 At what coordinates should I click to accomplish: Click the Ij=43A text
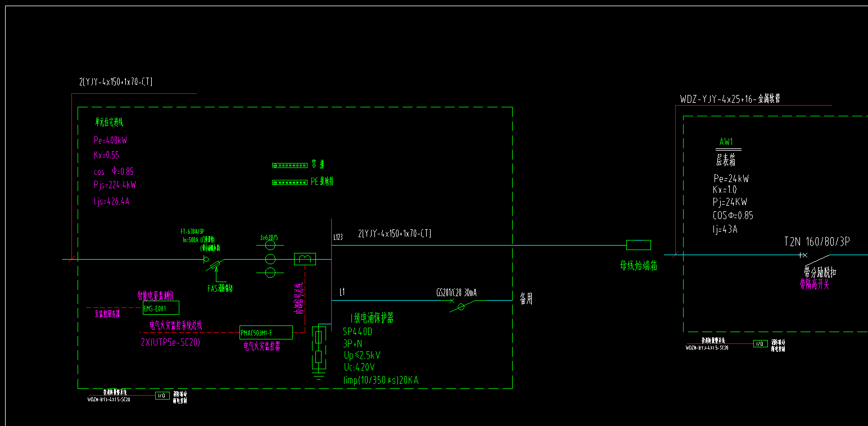click(x=725, y=229)
